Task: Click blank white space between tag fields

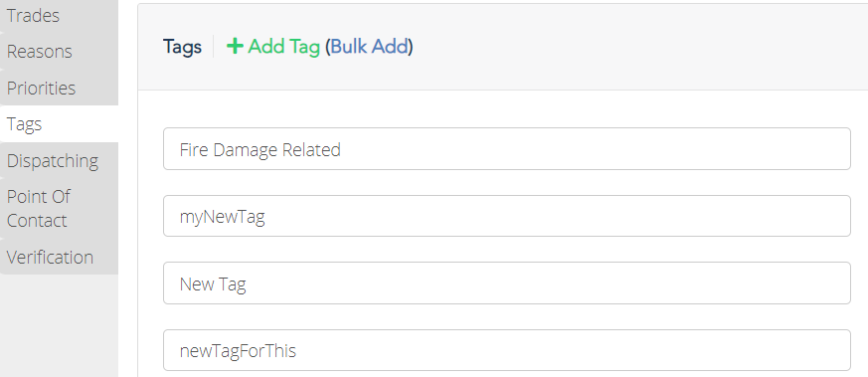Action: [506, 182]
